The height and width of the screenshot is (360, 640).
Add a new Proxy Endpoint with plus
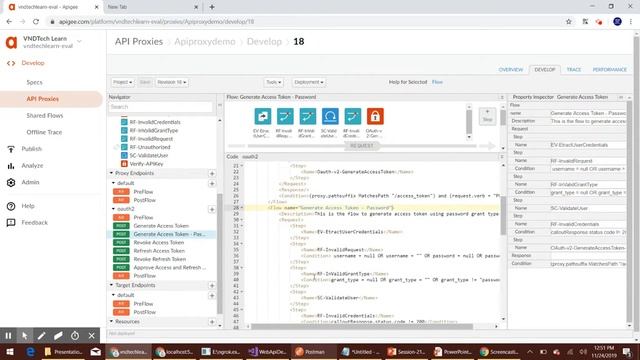click(212, 173)
